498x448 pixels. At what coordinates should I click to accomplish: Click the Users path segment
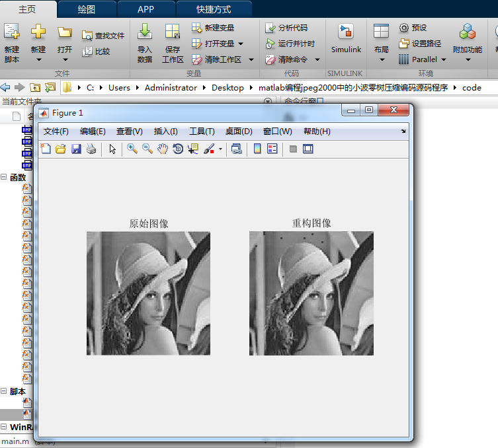[x=119, y=88]
